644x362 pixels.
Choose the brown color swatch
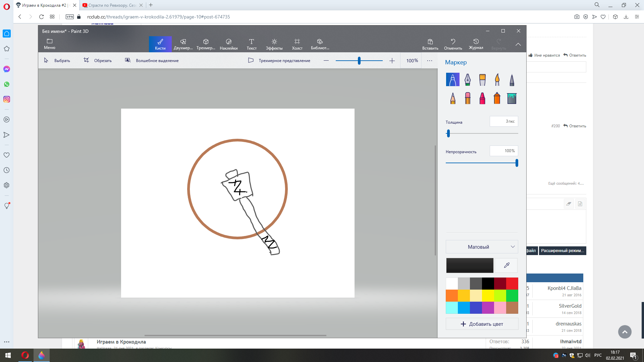point(512,308)
